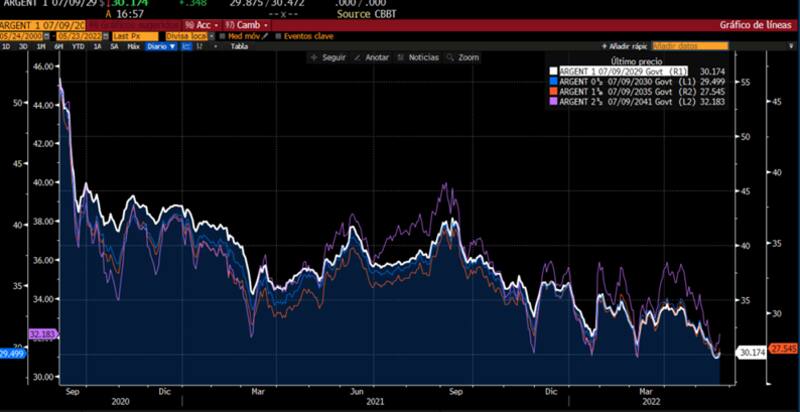This screenshot has height=412, width=800.
Task: Click the purple ARGENT 2041 legend swatch
Action: (553, 101)
